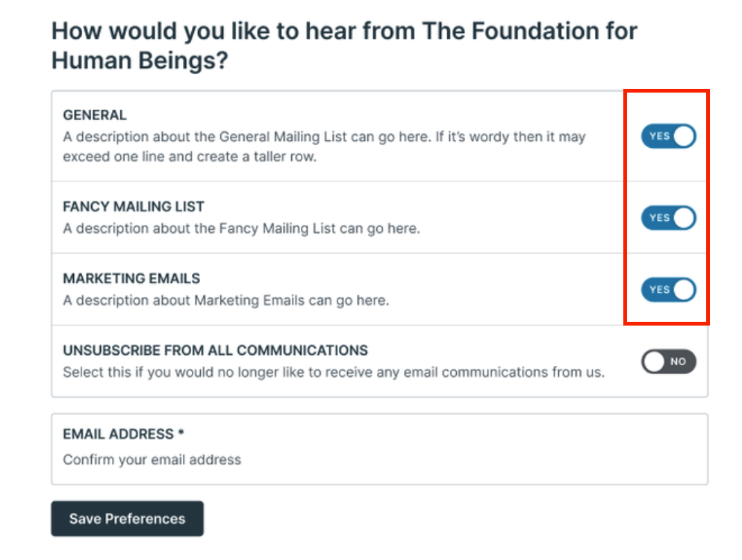This screenshot has height=560, width=742.
Task: Click the white knob on Marketing Emails switch
Action: click(683, 290)
